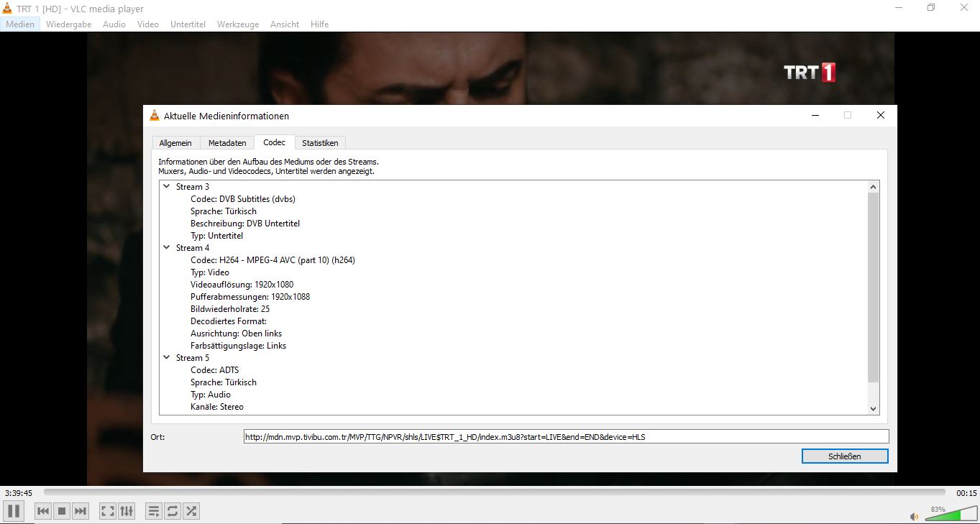
Task: Click the elapsed time 3:39:45 label
Action: pos(19,493)
